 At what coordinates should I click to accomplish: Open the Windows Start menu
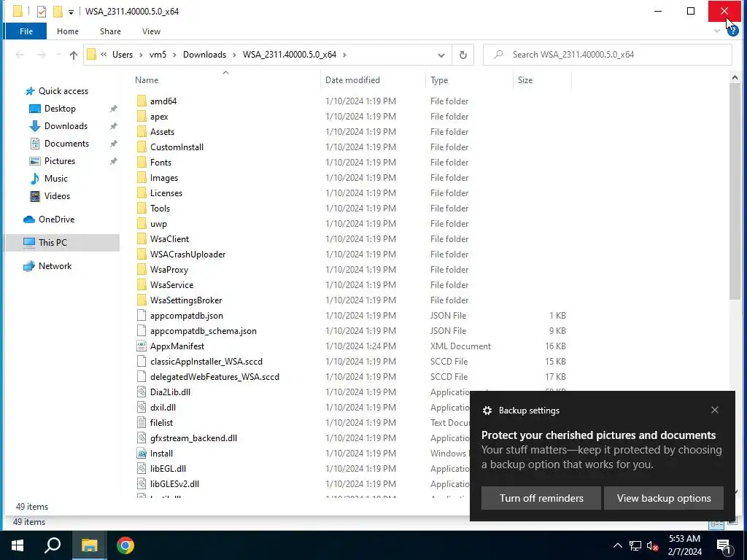coord(18,545)
